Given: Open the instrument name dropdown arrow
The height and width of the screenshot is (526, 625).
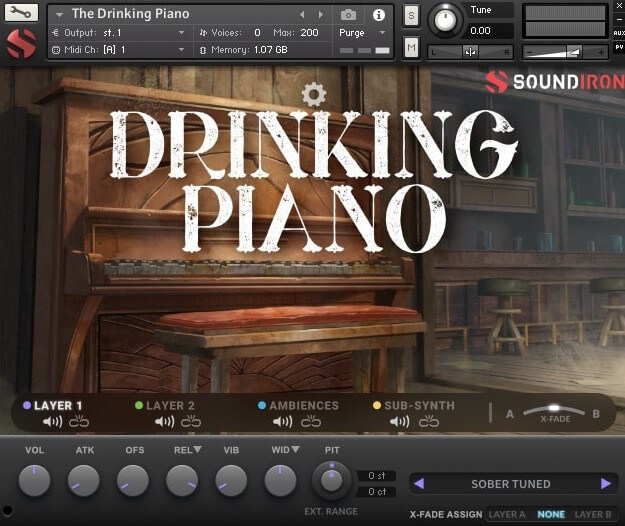Looking at the screenshot, I should [59, 15].
